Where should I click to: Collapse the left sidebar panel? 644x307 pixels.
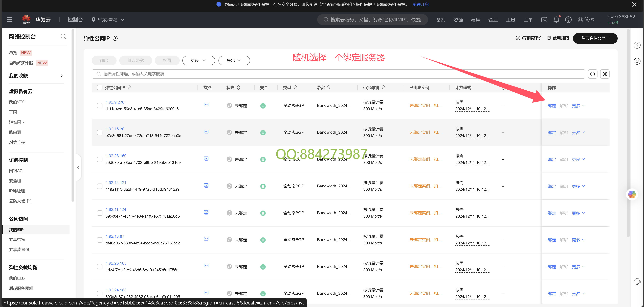point(78,167)
